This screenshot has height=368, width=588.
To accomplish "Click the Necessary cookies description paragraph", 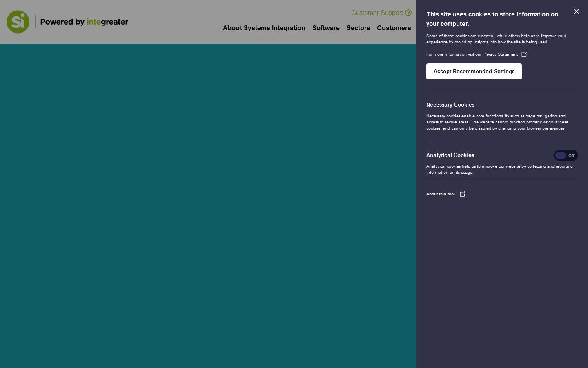I will pos(497,122).
